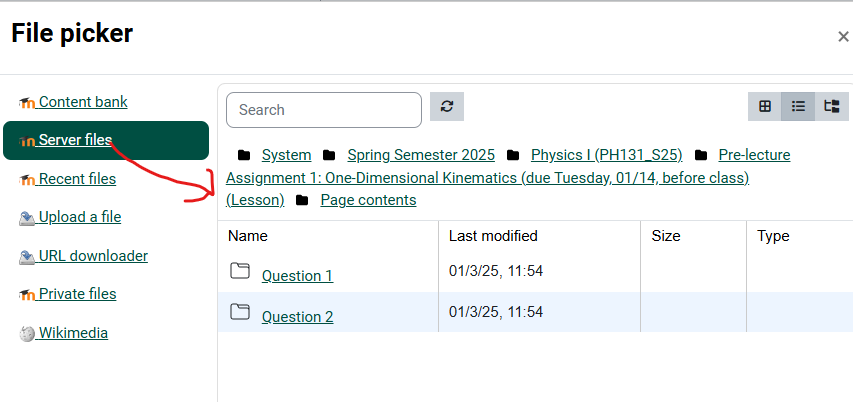Close the File picker dialog
The height and width of the screenshot is (402, 853).
coord(843,37)
